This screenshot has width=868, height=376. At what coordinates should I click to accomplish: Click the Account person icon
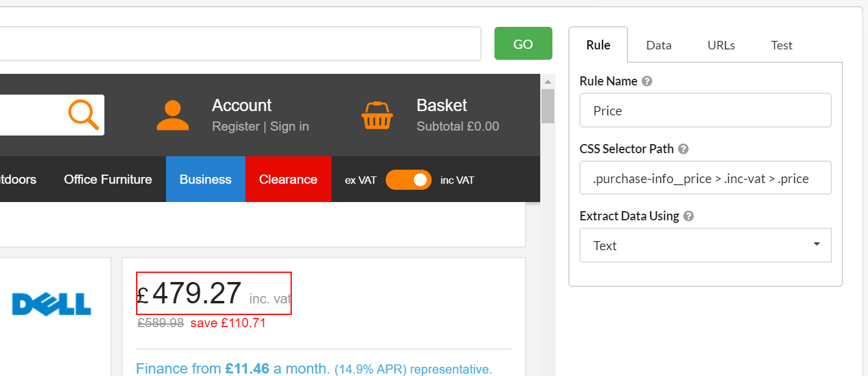coord(173,115)
